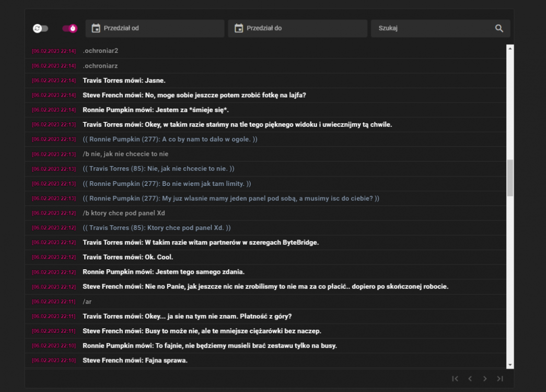Image resolution: width=546 pixels, height=392 pixels.
Task: Select the '.ochroniarz' log entry
Action: pos(265,66)
